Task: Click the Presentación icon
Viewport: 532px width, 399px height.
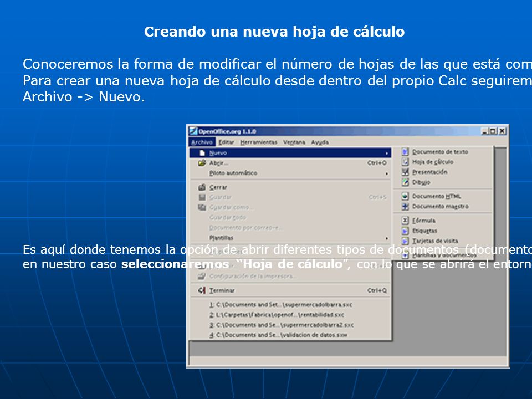Action: pos(405,172)
